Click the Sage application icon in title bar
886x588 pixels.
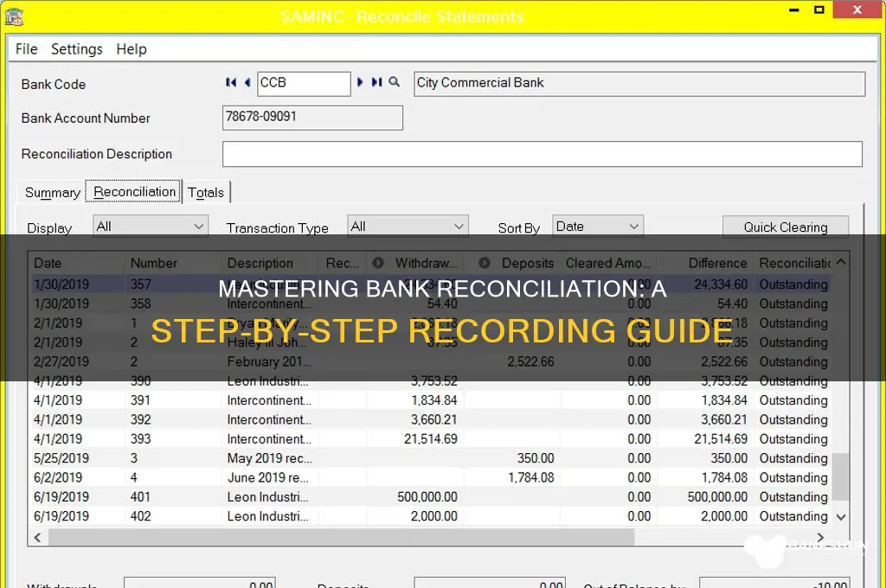pos(14,17)
